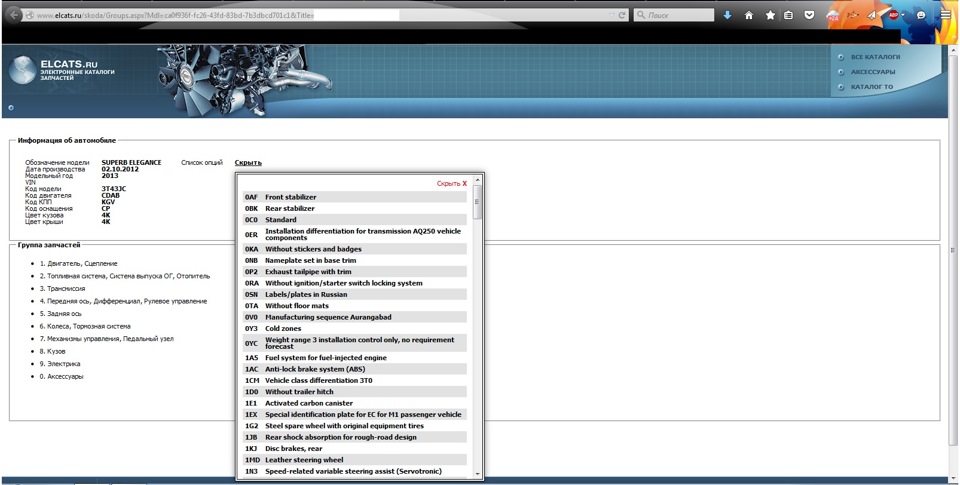Select option row 0AF Front stabilizer
Image resolution: width=960 pixels, height=485 pixels.
pyautogui.click(x=354, y=197)
